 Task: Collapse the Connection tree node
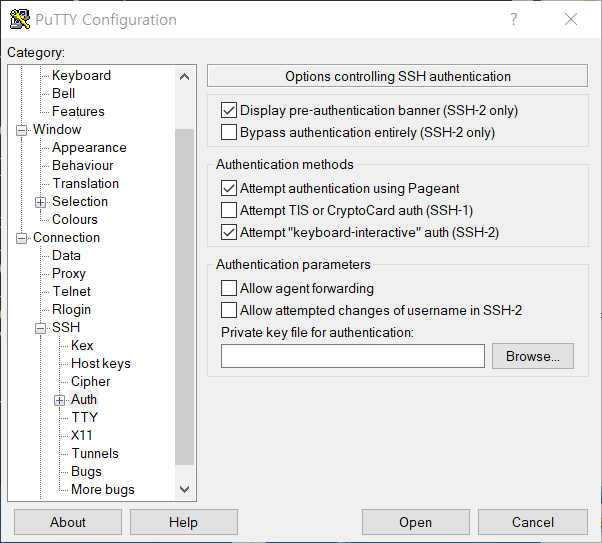[22, 238]
